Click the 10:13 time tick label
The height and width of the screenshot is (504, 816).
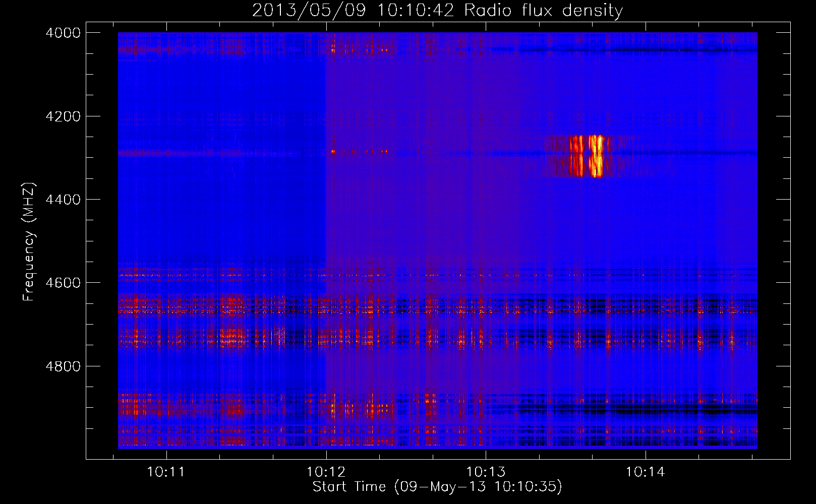pos(486,472)
